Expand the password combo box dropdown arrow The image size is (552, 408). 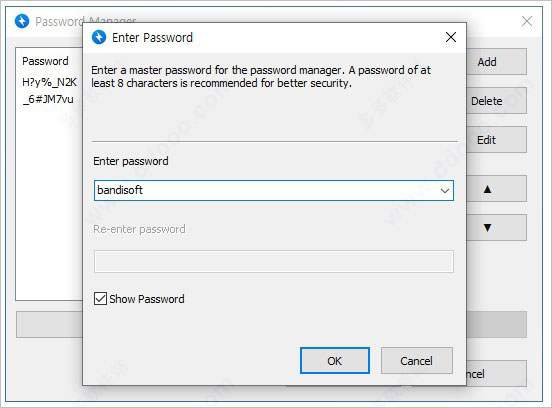pyautogui.click(x=445, y=191)
